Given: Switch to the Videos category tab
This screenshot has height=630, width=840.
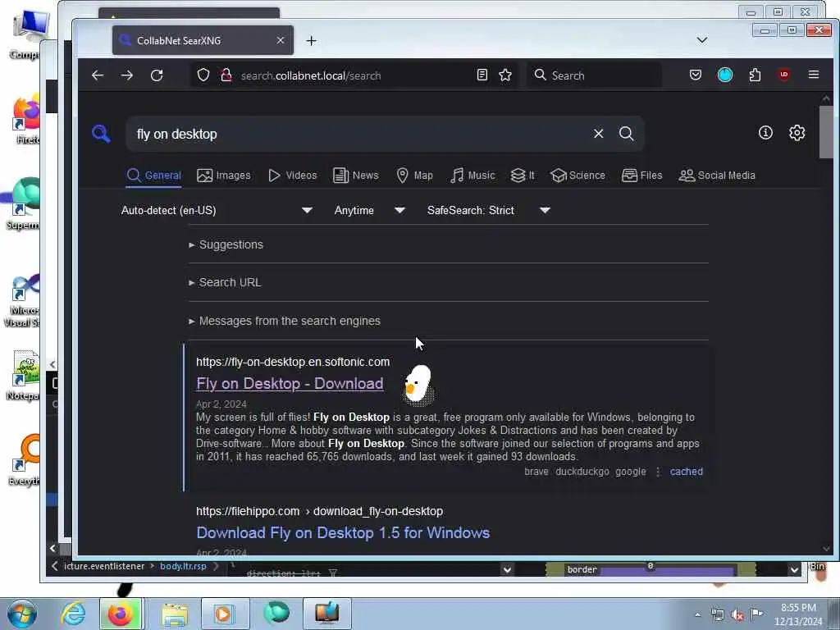Looking at the screenshot, I should coord(293,176).
